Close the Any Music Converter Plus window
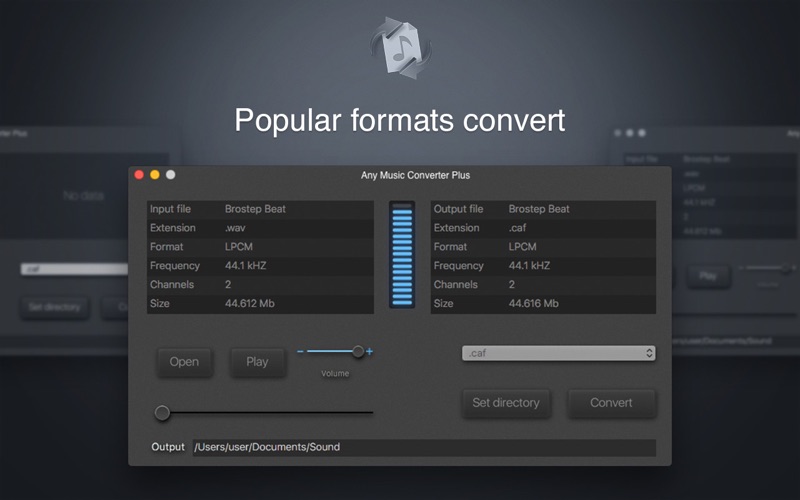Image resolution: width=800 pixels, height=500 pixels. tap(139, 174)
